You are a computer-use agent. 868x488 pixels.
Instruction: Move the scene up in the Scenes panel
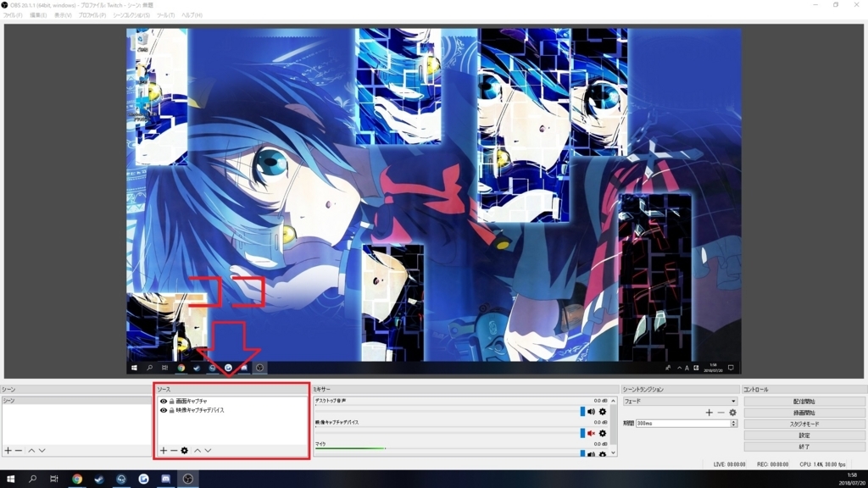tap(31, 451)
